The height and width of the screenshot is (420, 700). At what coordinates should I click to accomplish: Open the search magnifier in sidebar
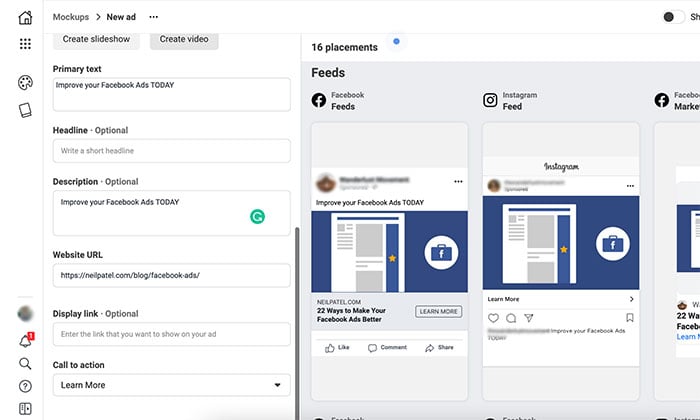click(25, 364)
